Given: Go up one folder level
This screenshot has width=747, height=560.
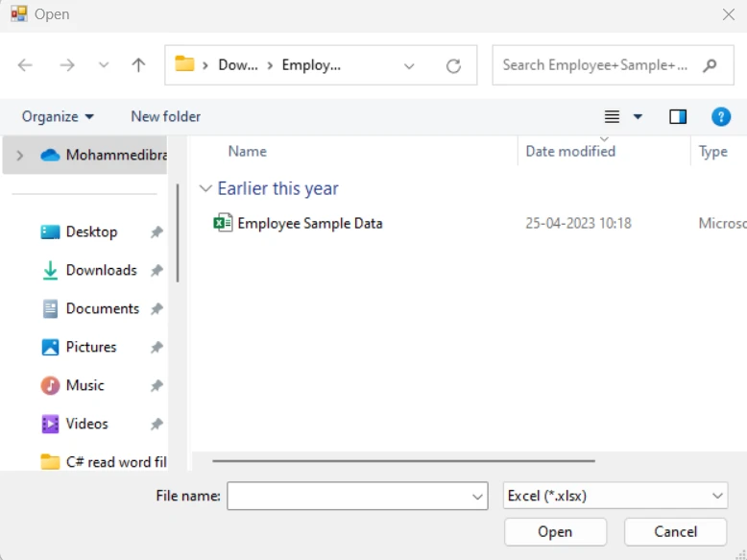Looking at the screenshot, I should tap(138, 65).
